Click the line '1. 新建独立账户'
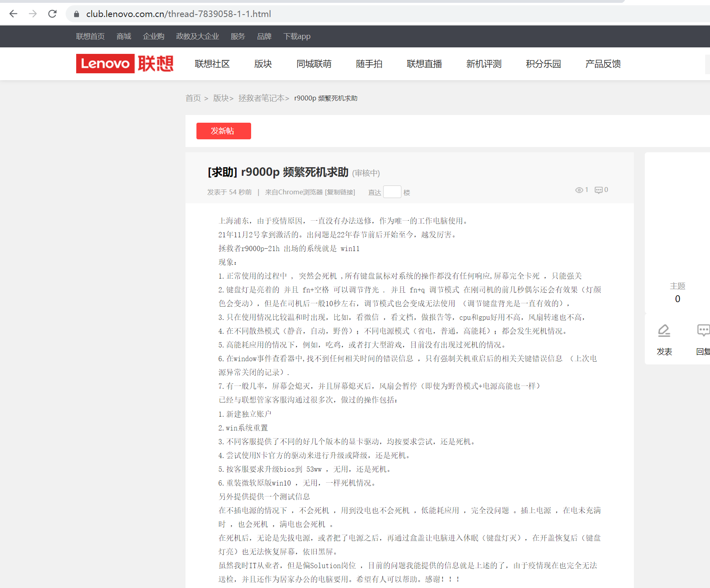Image resolution: width=710 pixels, height=588 pixels. 245,414
